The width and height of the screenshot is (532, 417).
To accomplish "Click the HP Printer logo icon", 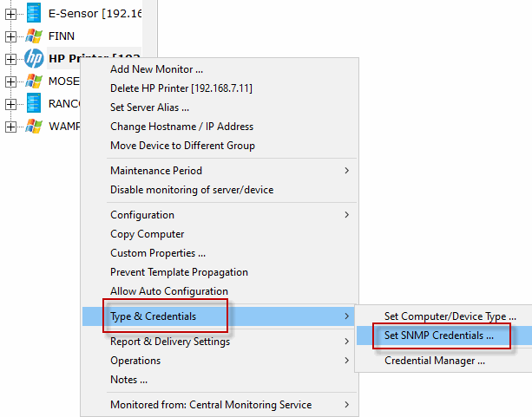I will 34,59.
